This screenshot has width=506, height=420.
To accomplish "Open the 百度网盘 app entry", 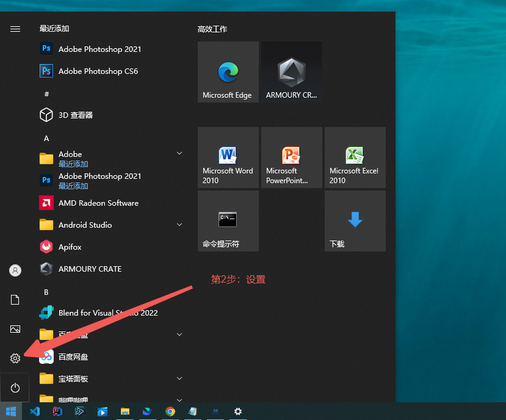I will point(110,357).
